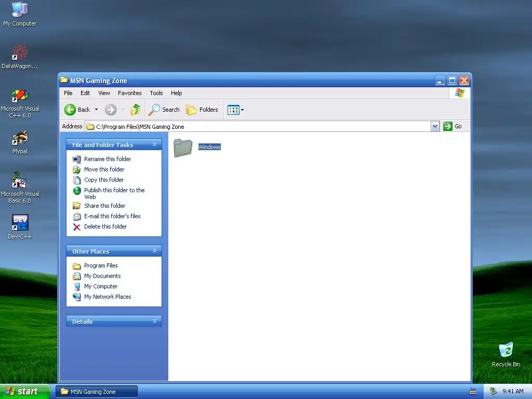Open the File menu
This screenshot has height=399, width=532.
[x=68, y=93]
